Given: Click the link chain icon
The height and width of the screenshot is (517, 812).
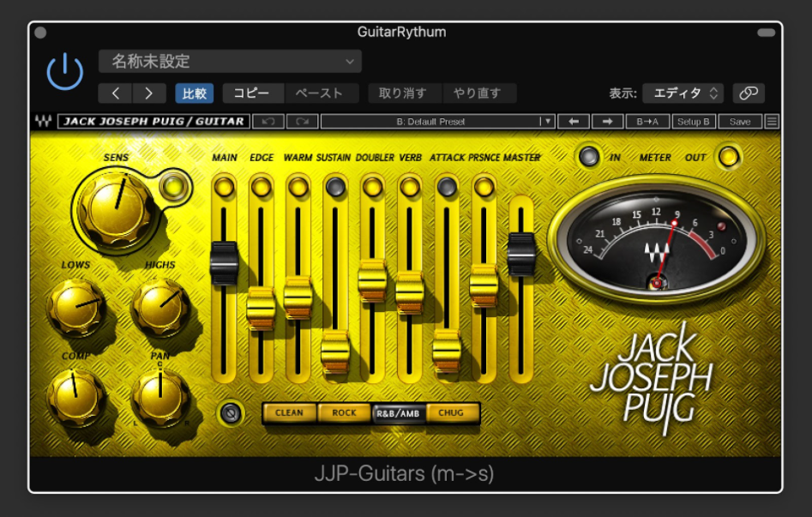Looking at the screenshot, I should [749, 93].
